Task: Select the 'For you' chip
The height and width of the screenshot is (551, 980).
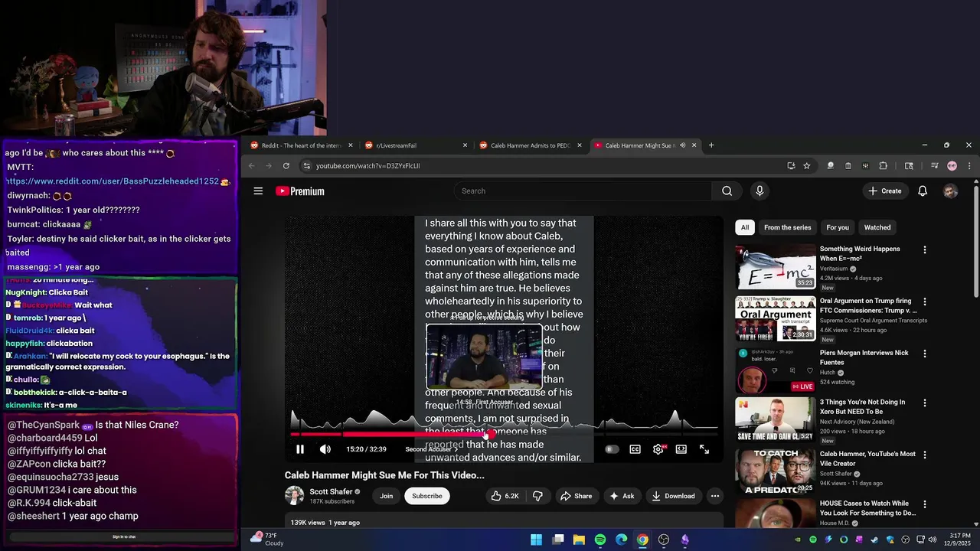Action: 838,227
